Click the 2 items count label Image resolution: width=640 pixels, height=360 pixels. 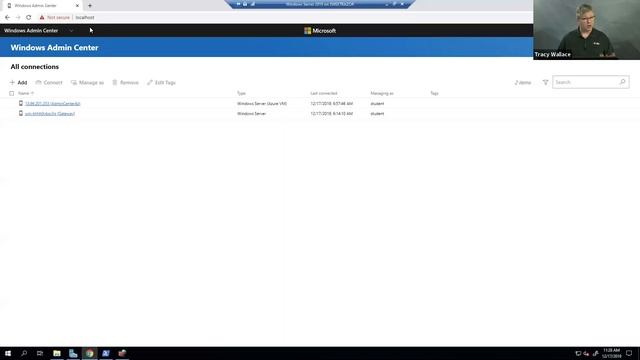(523, 82)
